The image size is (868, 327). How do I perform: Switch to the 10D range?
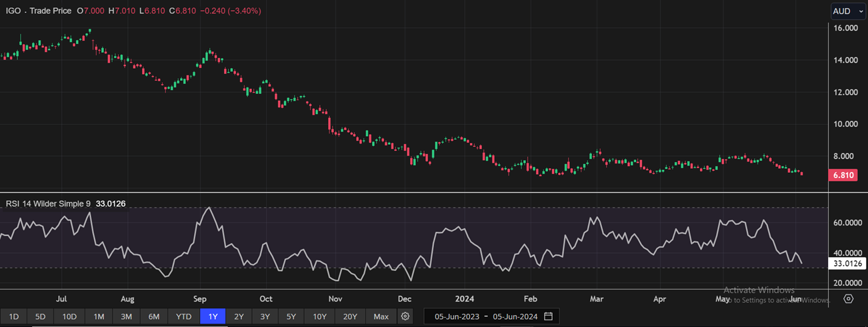click(69, 316)
